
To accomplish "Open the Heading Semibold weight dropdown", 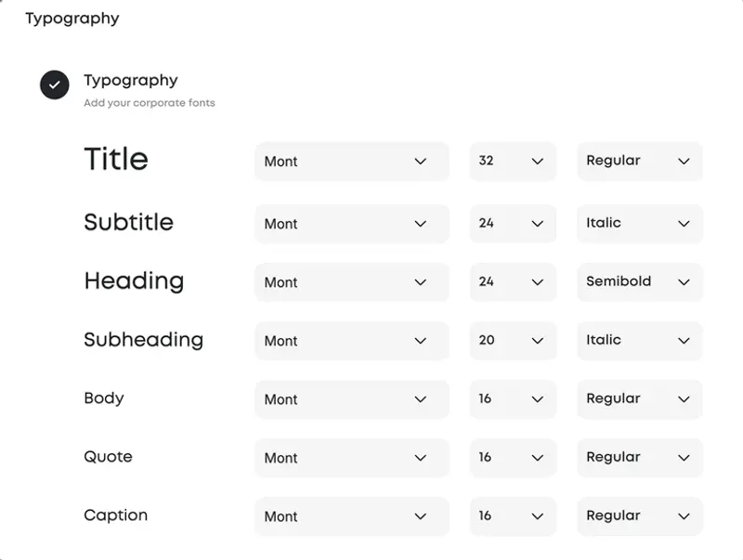I will [639, 282].
